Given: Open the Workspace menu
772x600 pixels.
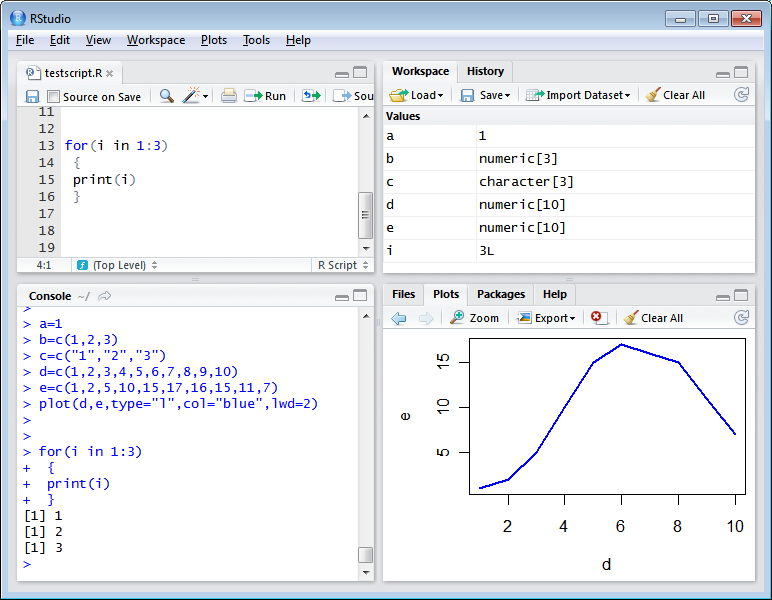Looking at the screenshot, I should 156,40.
